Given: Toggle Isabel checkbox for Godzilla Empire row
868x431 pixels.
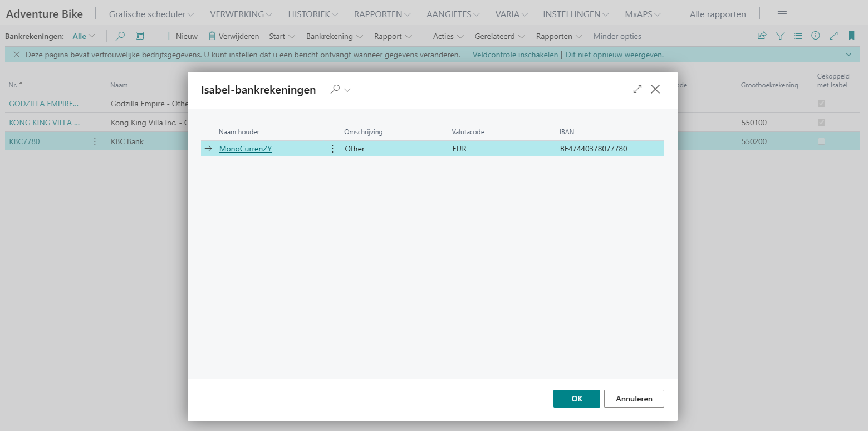Looking at the screenshot, I should click(821, 104).
